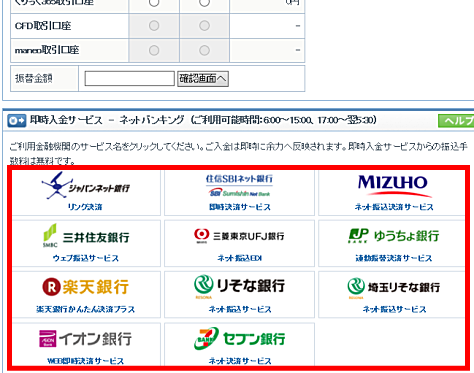This screenshot has width=474, height=373.
Task: Click the green ヘルプ button
Action: point(456,121)
